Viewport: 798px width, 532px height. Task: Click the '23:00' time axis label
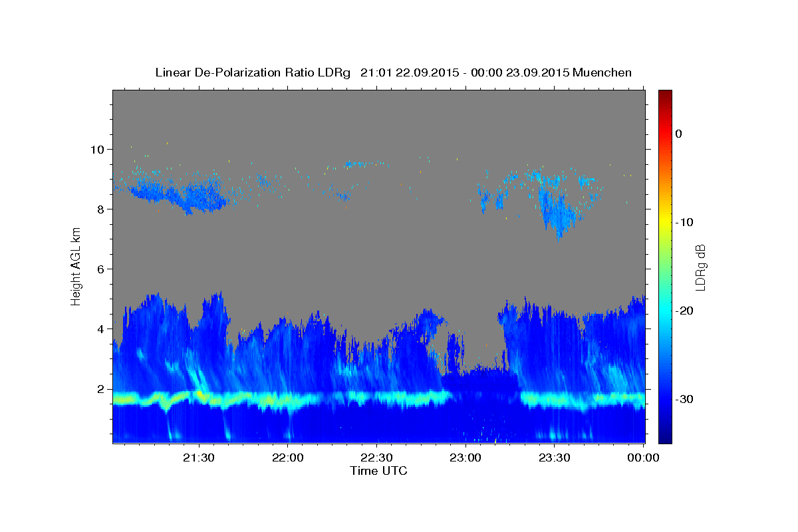[x=465, y=458]
